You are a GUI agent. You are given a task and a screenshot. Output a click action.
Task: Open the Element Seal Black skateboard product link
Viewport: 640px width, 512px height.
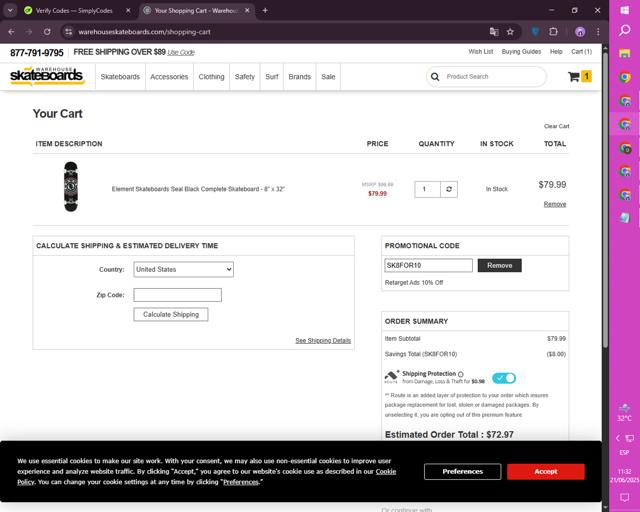(x=198, y=189)
